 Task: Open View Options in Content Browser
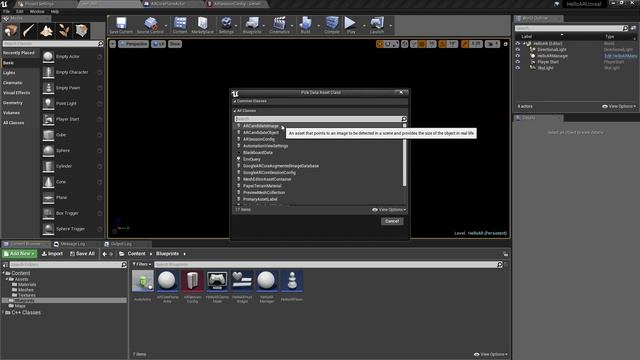(x=491, y=354)
